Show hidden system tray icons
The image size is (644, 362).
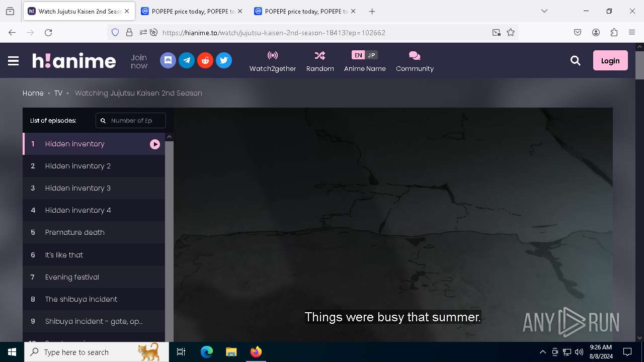pos(542,352)
